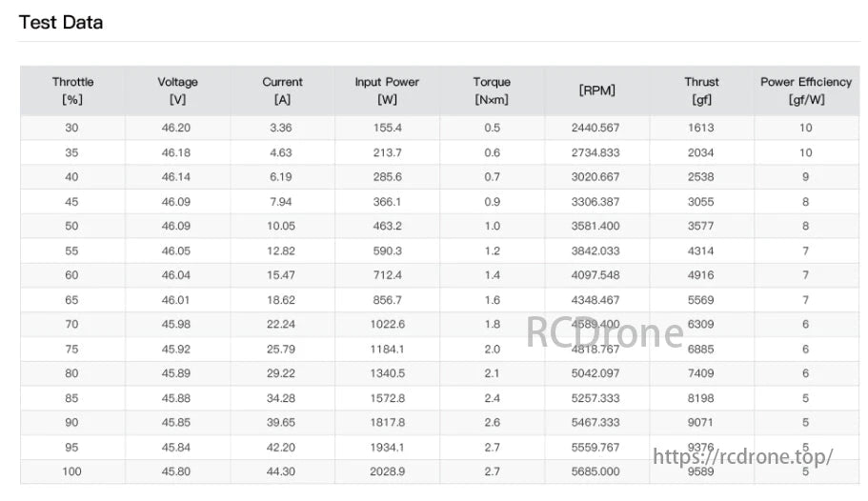Click the RCDrone watermark logo text
Image resolution: width=868 pixels, height=501 pixels.
tap(605, 332)
